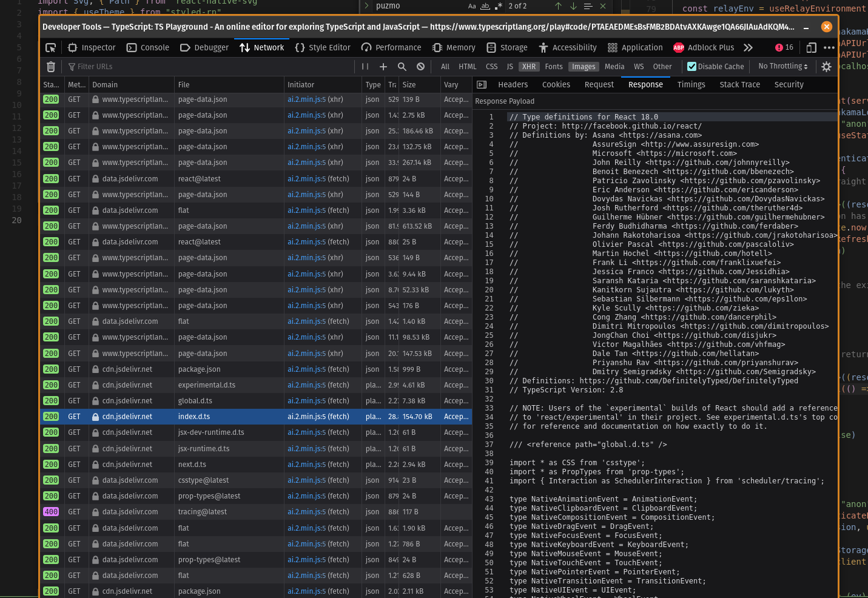Collapse the request details pane
This screenshot has width=868, height=598.
pos(482,85)
